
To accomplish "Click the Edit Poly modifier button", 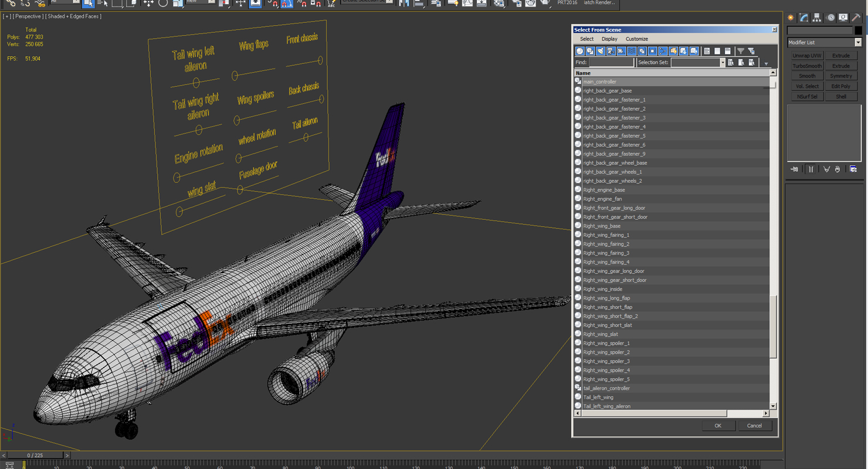I will (x=841, y=86).
